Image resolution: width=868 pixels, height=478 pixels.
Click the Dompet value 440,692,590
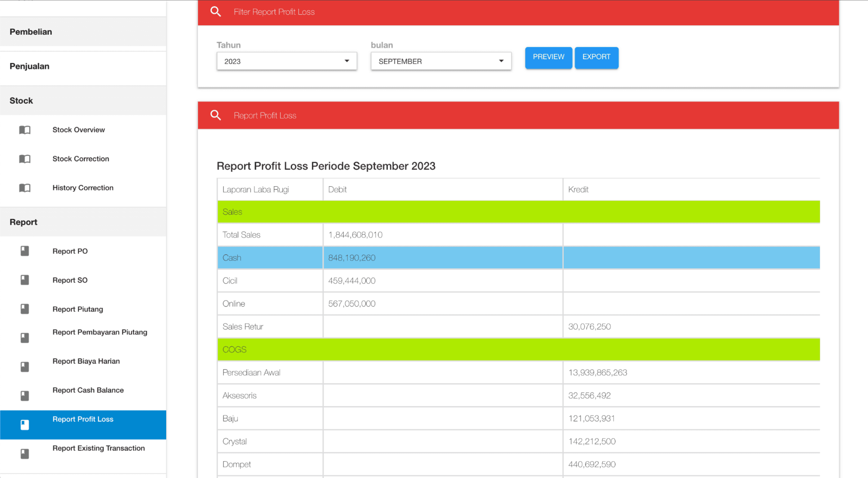point(592,464)
